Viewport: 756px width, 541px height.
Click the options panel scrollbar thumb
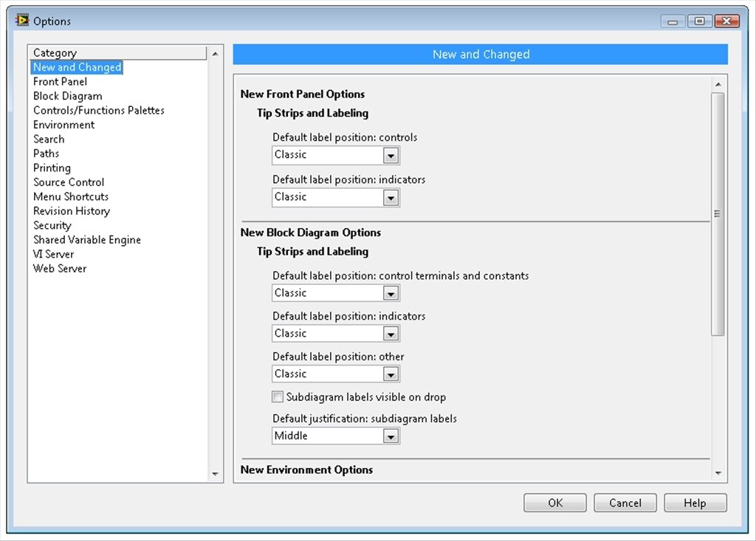pyautogui.click(x=718, y=214)
